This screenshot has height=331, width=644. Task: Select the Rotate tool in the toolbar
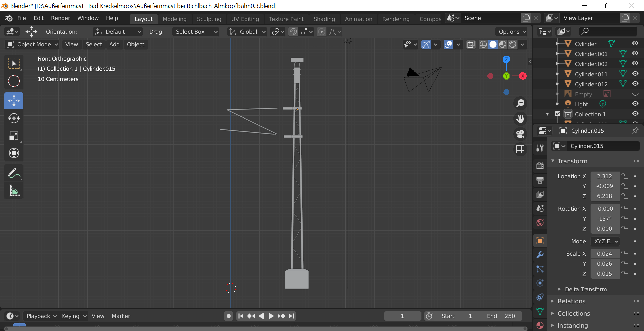14,119
